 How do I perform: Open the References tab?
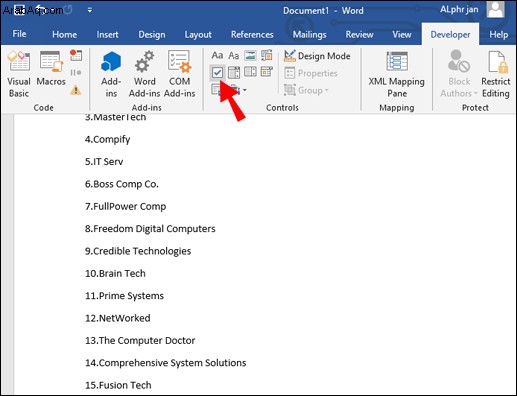[x=252, y=34]
